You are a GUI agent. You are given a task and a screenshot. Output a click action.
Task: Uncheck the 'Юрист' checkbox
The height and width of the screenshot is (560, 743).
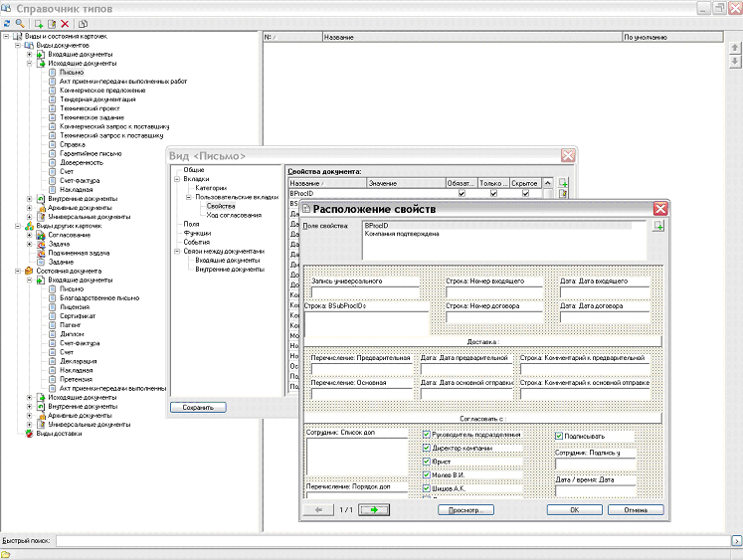427,462
